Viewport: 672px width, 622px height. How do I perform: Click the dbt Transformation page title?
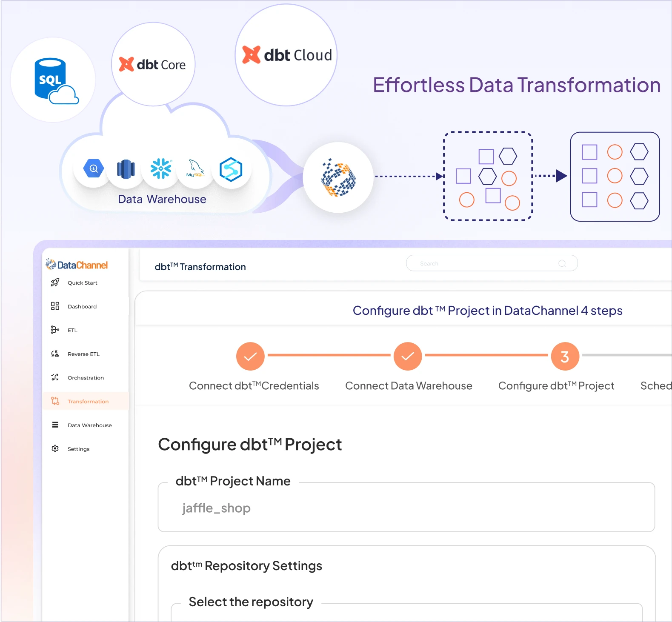[x=200, y=267]
